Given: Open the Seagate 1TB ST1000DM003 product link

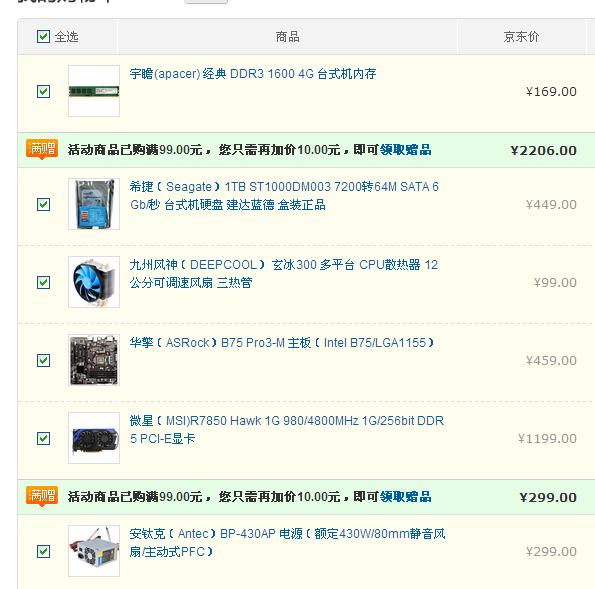Looking at the screenshot, I should click(x=284, y=196).
